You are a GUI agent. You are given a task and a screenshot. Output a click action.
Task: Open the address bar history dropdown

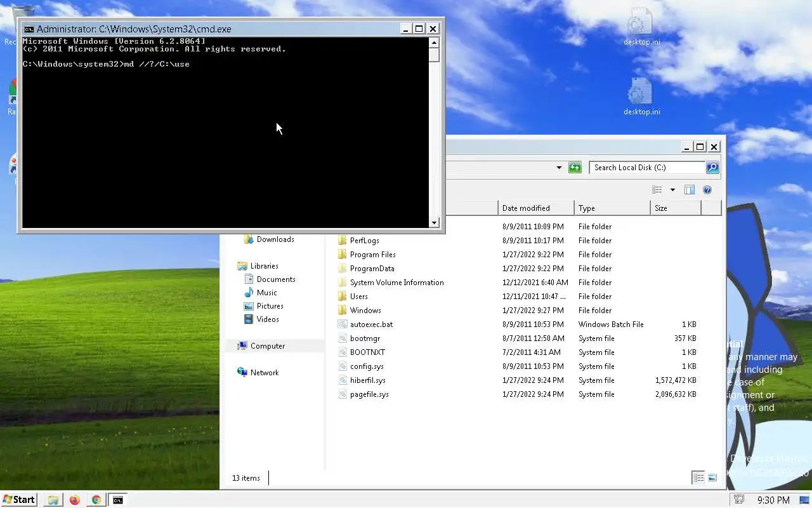point(559,168)
